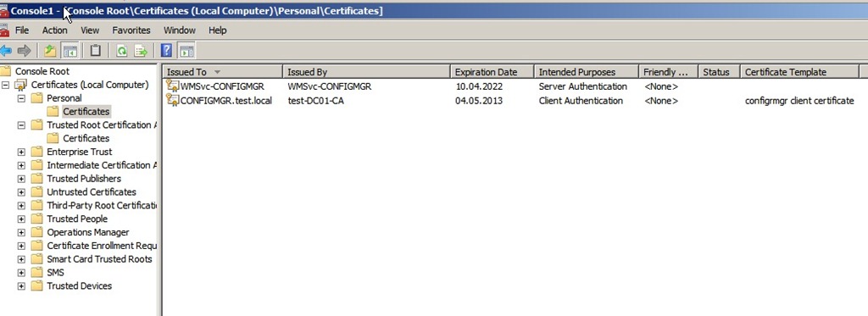Collapse the Trusted Root Certification node
868x316 pixels.
pos(21,125)
